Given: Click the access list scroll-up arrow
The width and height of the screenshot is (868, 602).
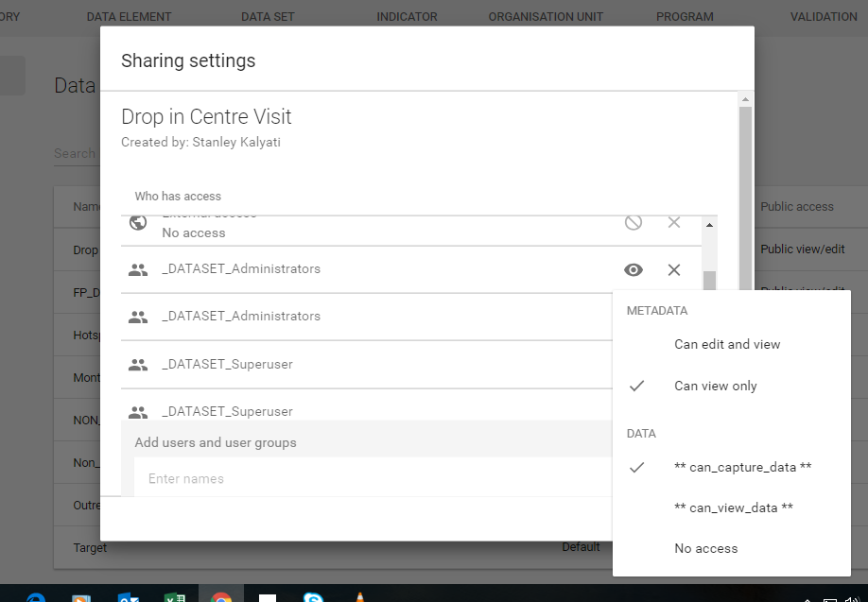Looking at the screenshot, I should coord(710,225).
